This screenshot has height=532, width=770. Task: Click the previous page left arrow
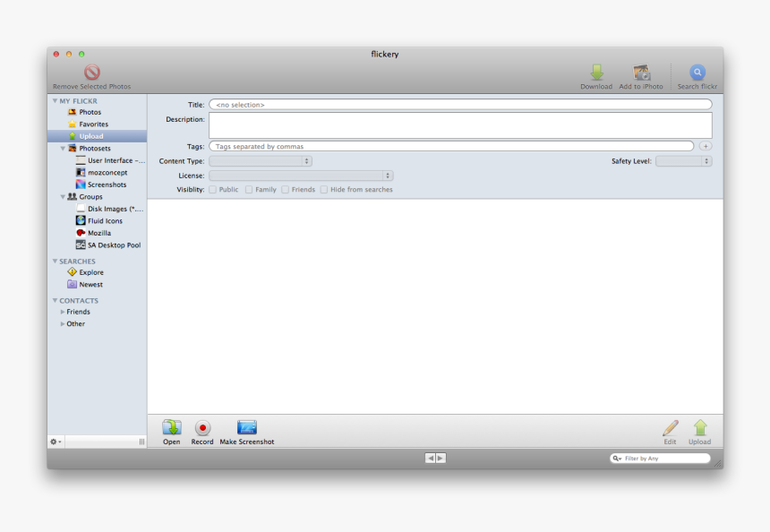click(430, 459)
